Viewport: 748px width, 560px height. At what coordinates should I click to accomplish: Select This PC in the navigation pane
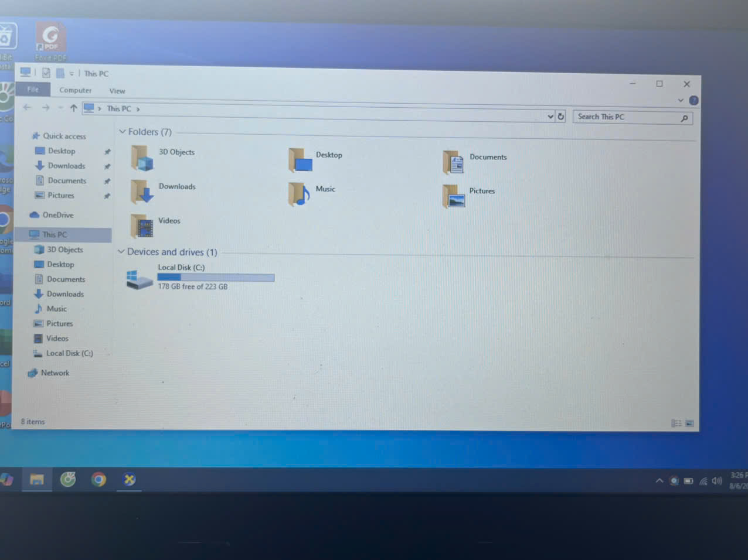point(62,234)
